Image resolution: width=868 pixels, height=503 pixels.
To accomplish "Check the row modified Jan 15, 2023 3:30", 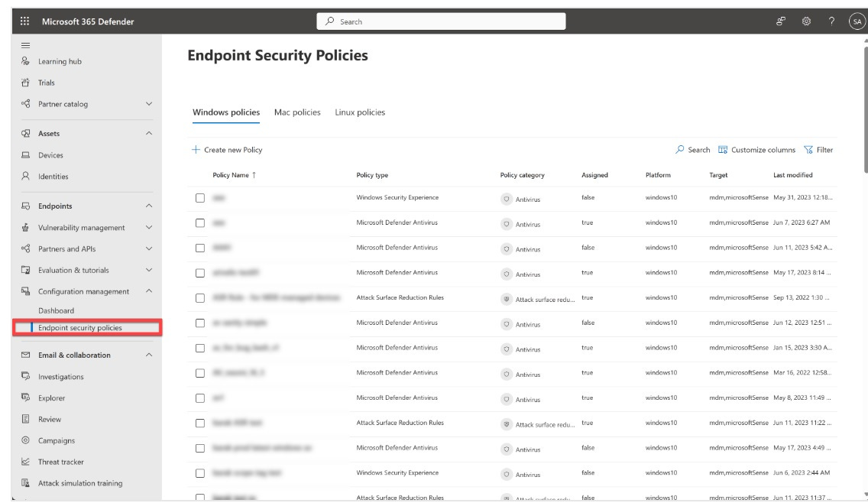I will pos(200,348).
